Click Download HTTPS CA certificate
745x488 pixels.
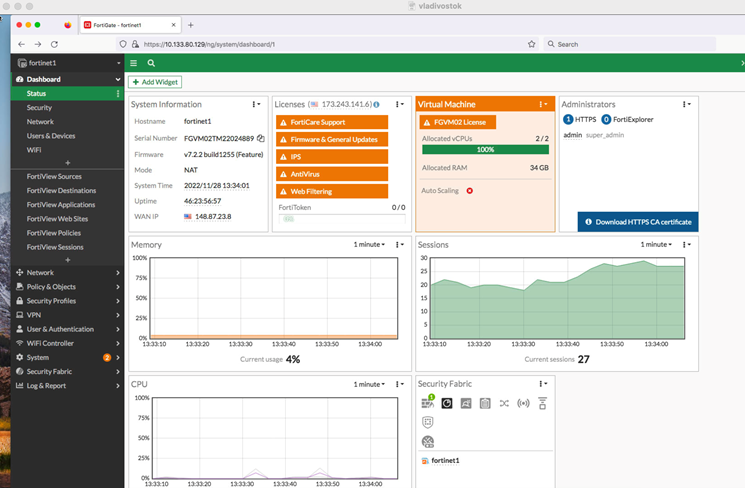pos(638,222)
